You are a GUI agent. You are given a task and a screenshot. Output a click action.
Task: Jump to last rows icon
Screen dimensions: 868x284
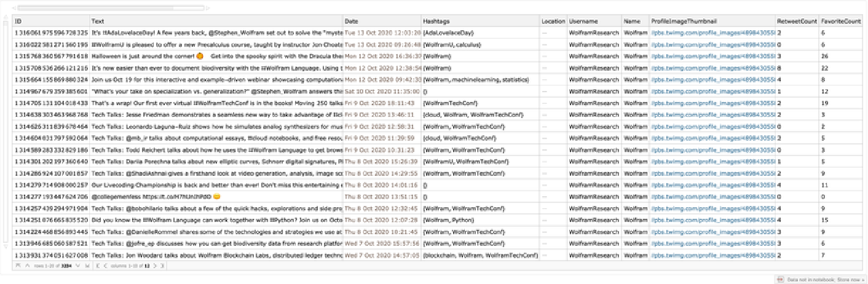pos(86,266)
